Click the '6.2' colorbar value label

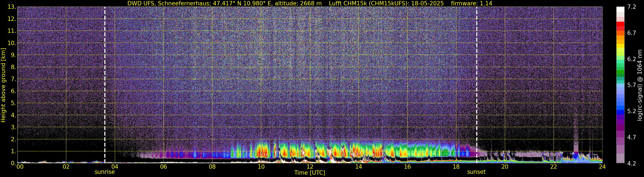(632, 59)
